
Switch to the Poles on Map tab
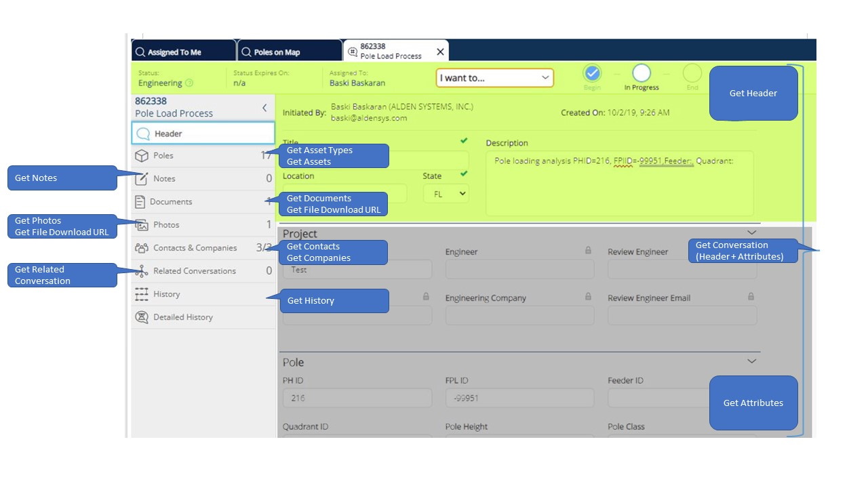tap(290, 52)
